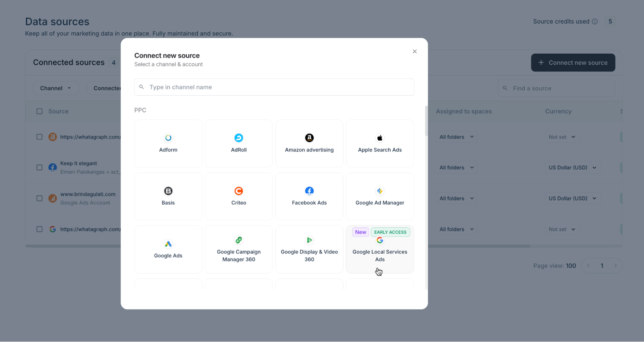Screen dimensions: 644x342
Task: Select all sources via header checkbox
Action: (x=39, y=111)
